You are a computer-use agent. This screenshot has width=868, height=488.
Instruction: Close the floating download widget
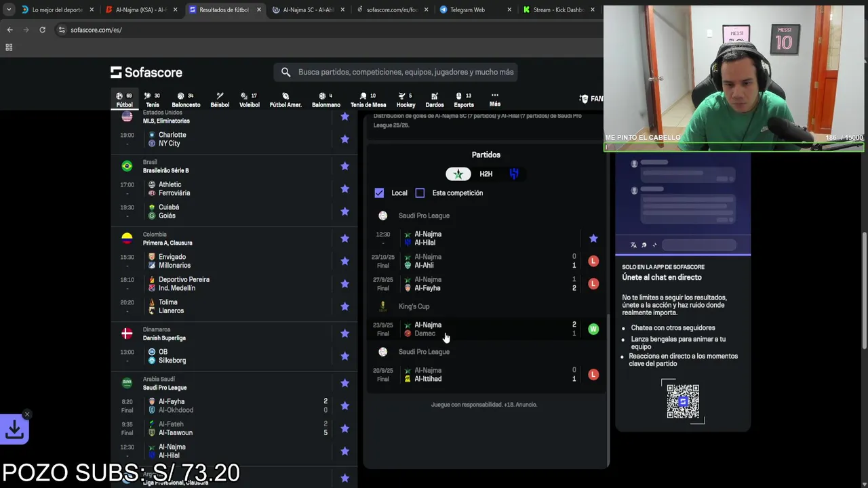click(x=27, y=414)
